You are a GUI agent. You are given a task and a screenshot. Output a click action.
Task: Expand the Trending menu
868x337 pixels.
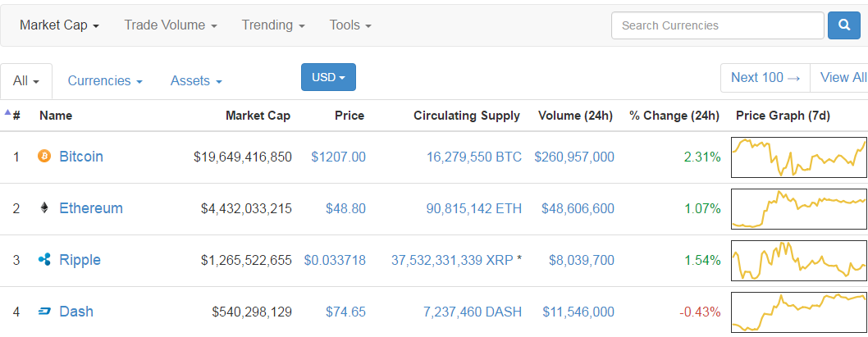coord(273,25)
